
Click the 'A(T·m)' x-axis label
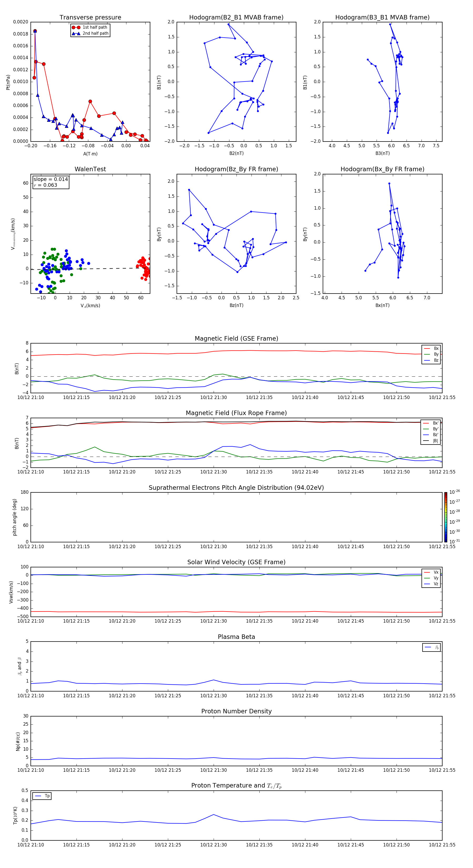click(90, 154)
